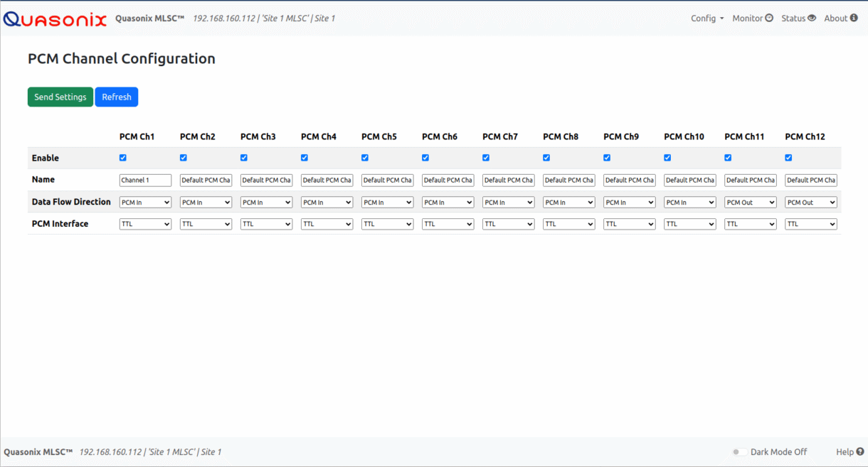Disable the PCM Ch6 enable checkbox
The height and width of the screenshot is (467, 868).
click(x=425, y=158)
